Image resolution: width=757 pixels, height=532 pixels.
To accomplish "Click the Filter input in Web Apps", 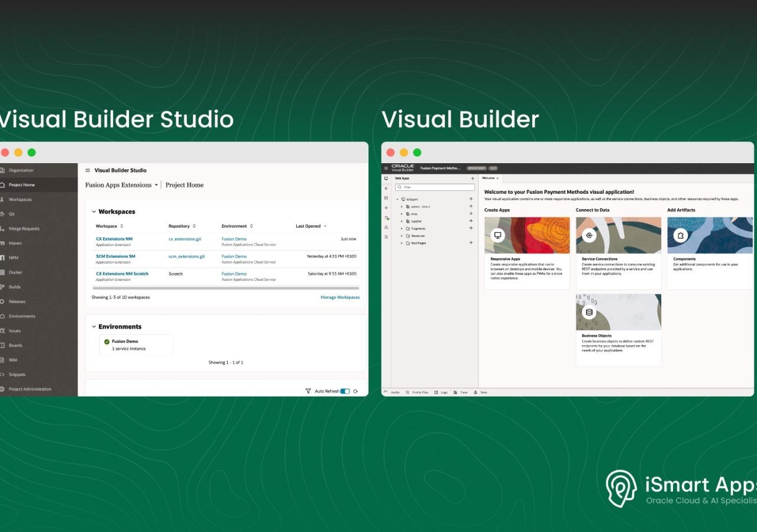I will (x=435, y=187).
